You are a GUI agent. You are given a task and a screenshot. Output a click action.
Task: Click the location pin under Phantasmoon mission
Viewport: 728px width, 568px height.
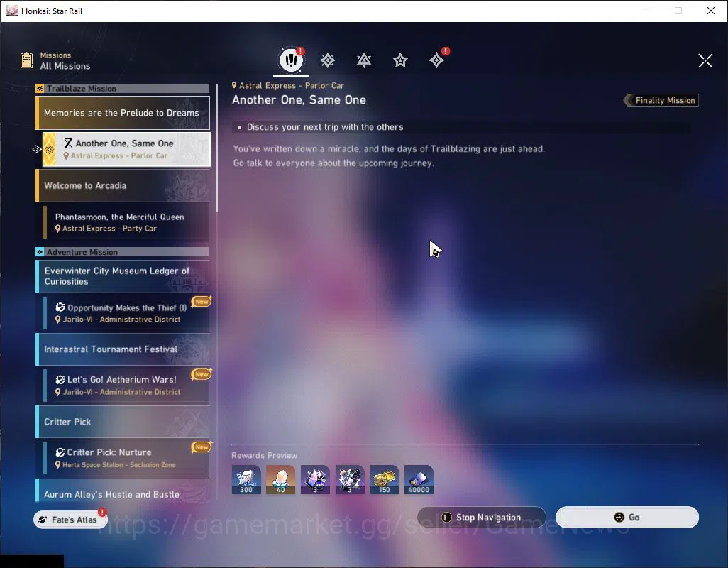pos(58,229)
